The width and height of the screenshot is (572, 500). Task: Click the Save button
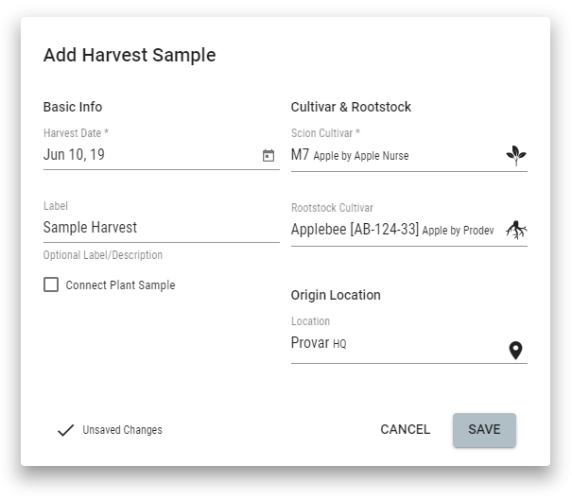click(x=484, y=430)
